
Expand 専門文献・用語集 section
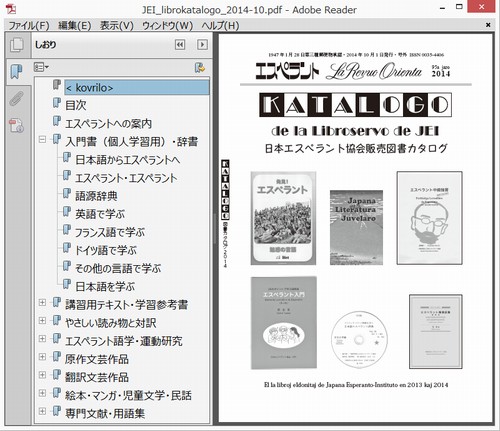click(x=42, y=411)
